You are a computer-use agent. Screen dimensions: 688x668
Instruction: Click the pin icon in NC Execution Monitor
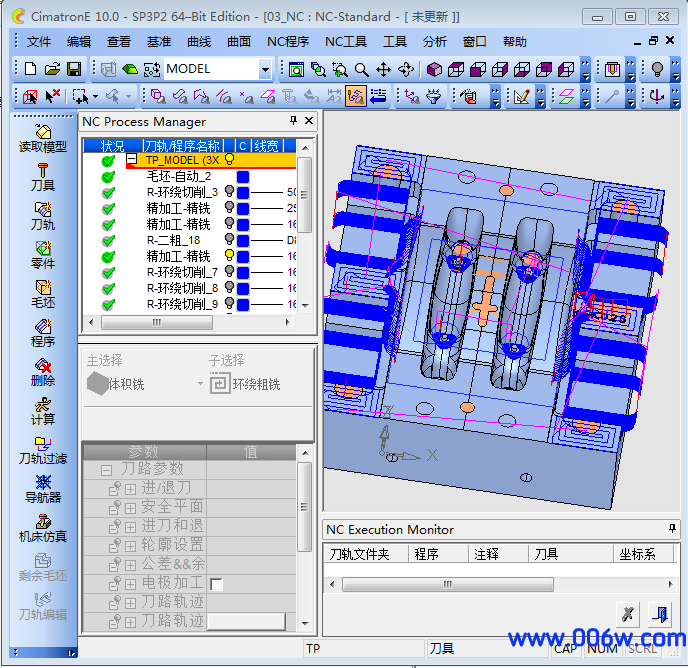[x=672, y=528]
